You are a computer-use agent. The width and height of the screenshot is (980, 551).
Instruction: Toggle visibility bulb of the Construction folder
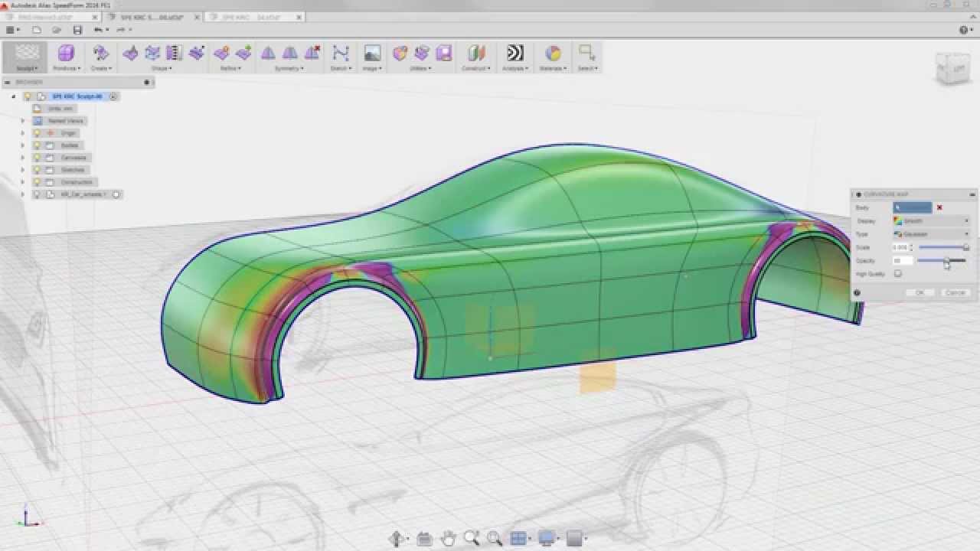pos(37,182)
